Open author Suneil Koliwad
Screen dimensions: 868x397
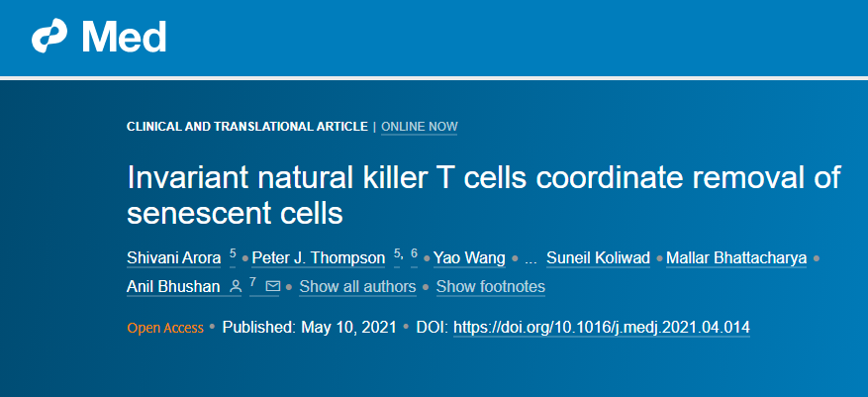click(599, 258)
